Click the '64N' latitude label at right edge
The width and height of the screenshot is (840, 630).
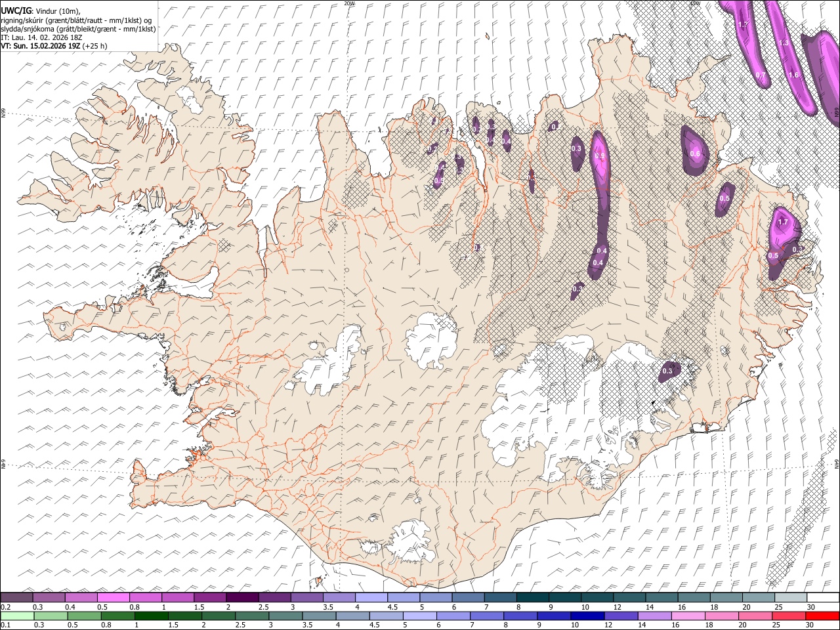click(837, 463)
